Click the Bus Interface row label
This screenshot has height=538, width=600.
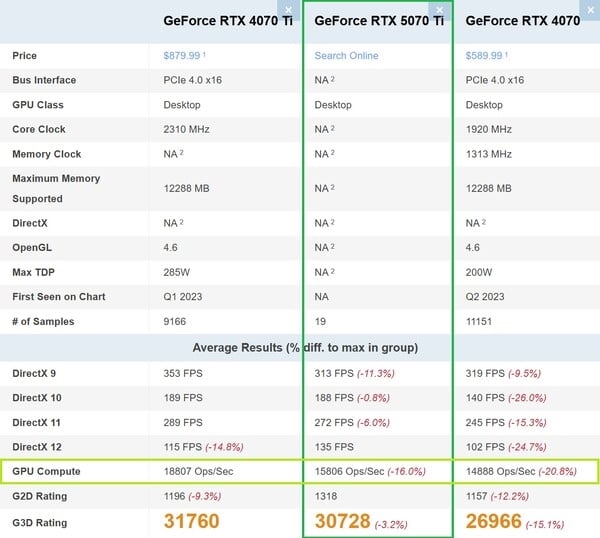click(x=44, y=80)
